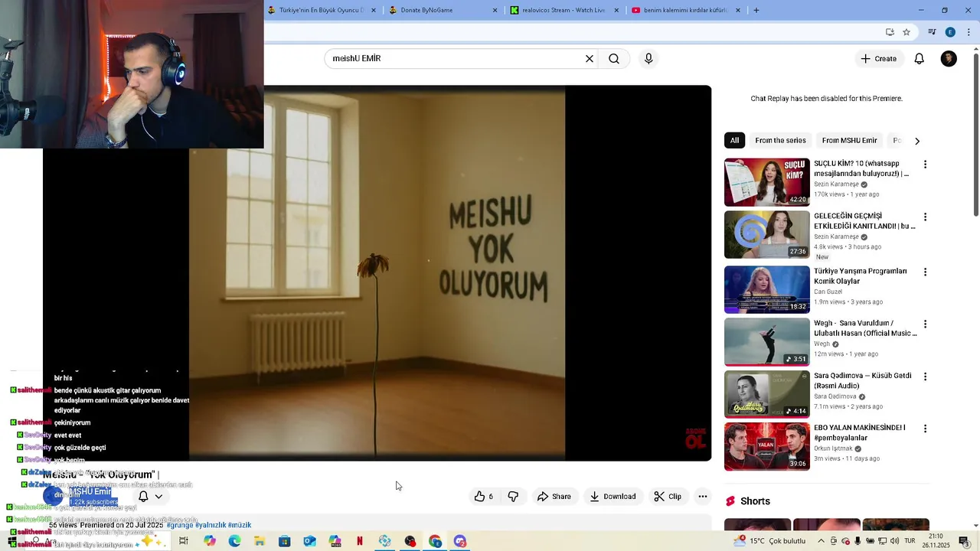
Task: Dislike the video with thumbs down
Action: pos(513,497)
